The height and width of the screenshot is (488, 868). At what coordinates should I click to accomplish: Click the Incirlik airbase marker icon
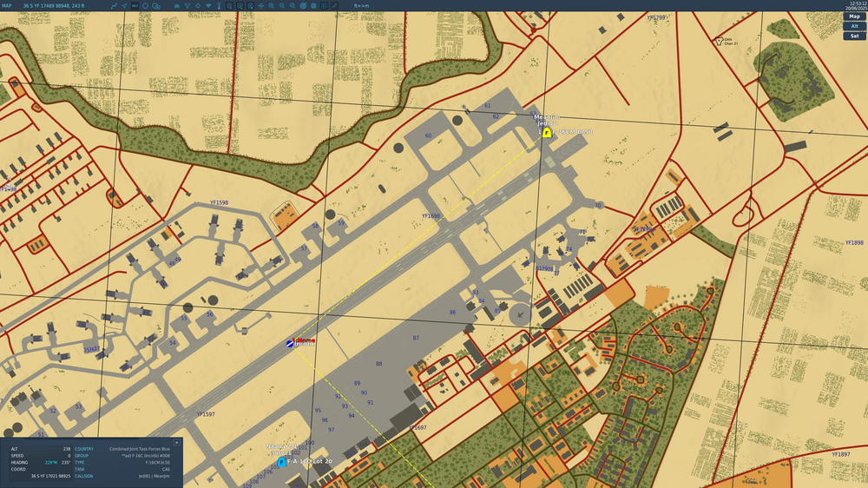tap(290, 344)
